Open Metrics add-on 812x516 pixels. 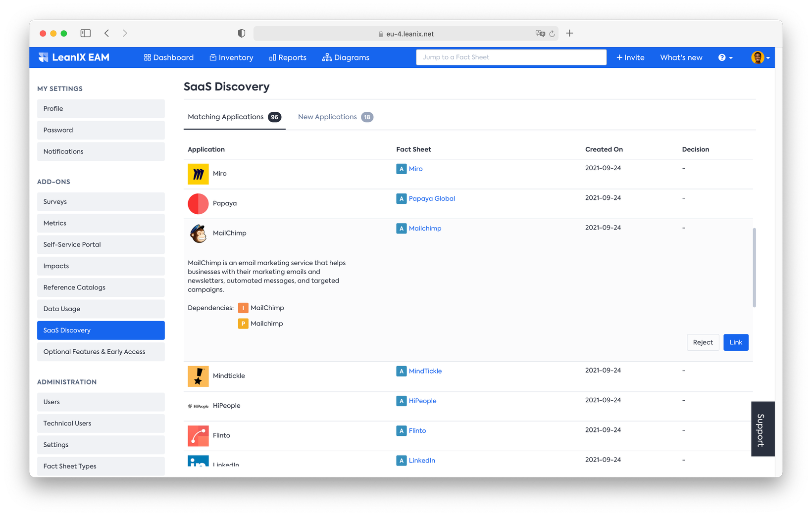[101, 223]
